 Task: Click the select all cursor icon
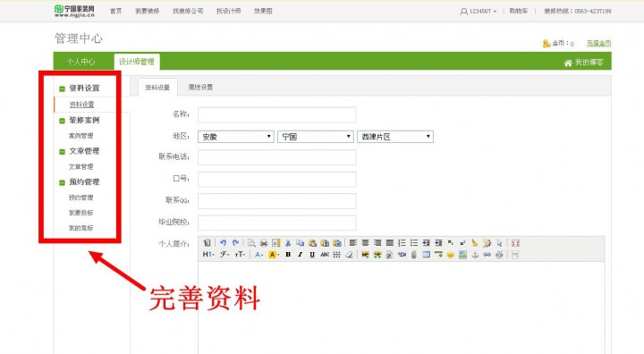(499, 243)
